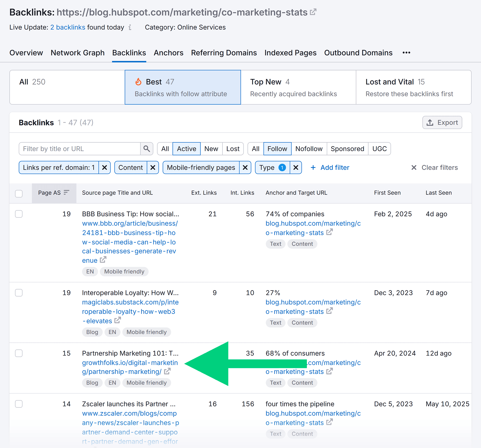
Task: Select the Best 47 backlinks card
Action: pos(183,87)
